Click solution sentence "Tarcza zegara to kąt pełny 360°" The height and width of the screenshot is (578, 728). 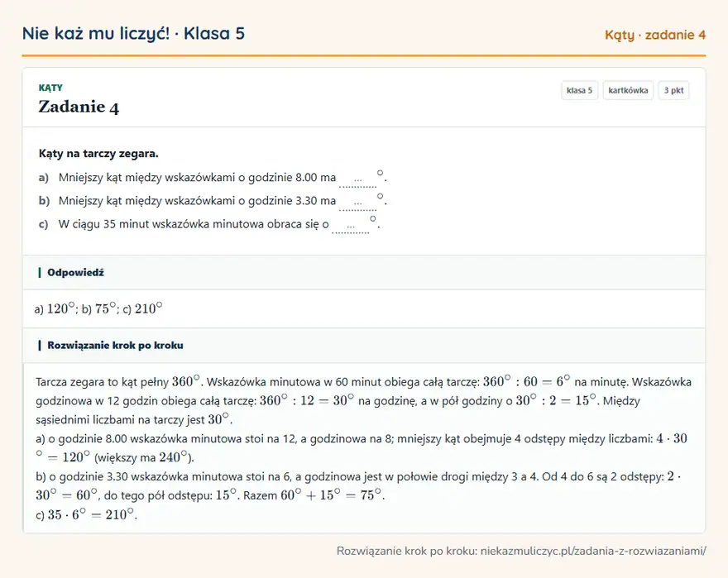point(118,382)
